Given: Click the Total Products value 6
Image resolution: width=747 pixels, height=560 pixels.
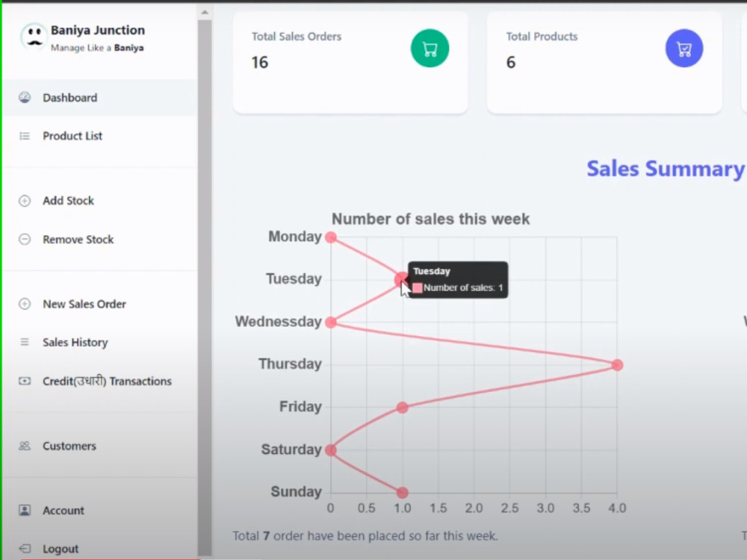Looking at the screenshot, I should [511, 63].
